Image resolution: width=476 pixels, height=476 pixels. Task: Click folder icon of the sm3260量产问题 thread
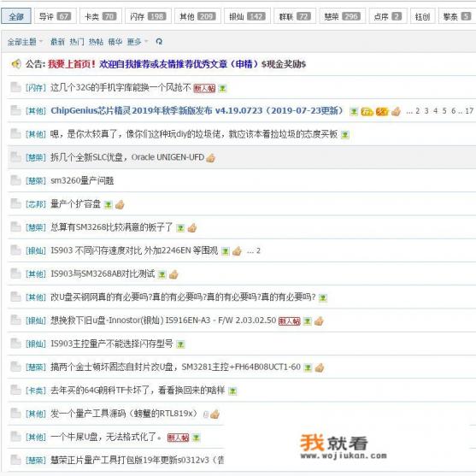pyautogui.click(x=15, y=180)
